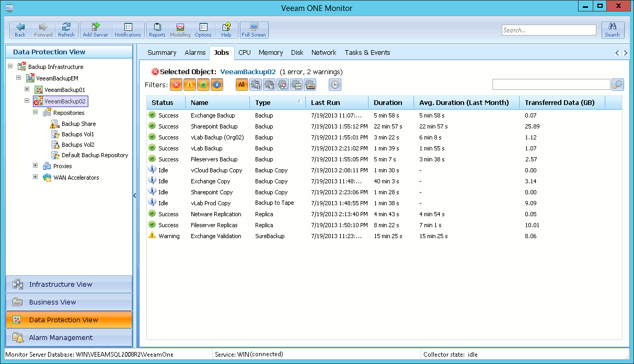Open Alarm Management
Screen dimensions: 634x364
coord(69,338)
